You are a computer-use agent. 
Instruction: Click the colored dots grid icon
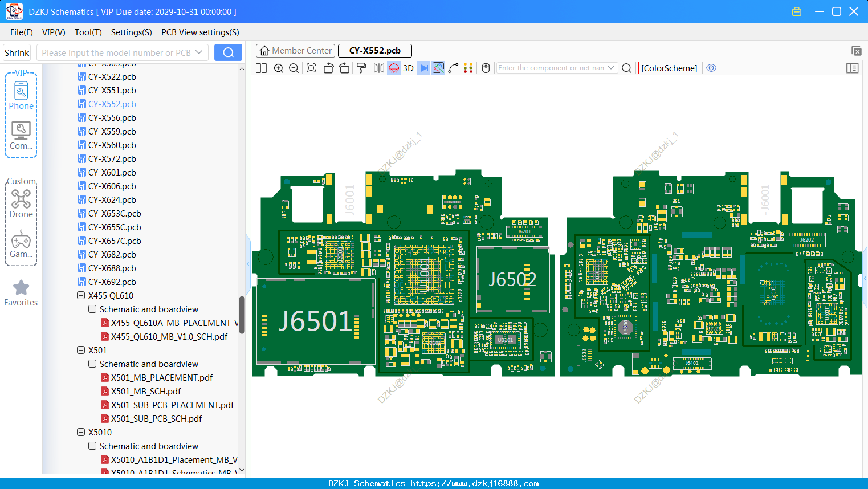[468, 68]
